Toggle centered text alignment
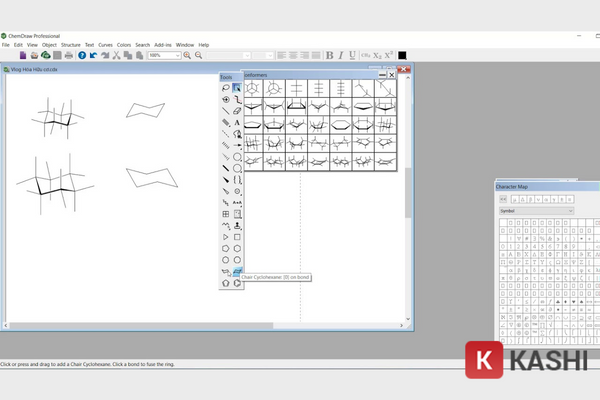The height and width of the screenshot is (400, 600). tap(293, 56)
